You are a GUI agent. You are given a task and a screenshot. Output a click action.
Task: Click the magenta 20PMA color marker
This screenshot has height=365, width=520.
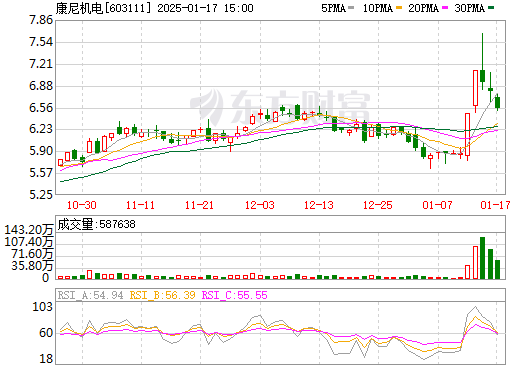[445, 8]
